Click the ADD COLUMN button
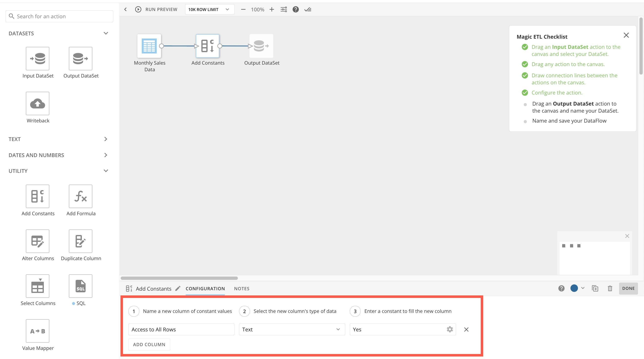This screenshot has height=359, width=644. pyautogui.click(x=149, y=344)
